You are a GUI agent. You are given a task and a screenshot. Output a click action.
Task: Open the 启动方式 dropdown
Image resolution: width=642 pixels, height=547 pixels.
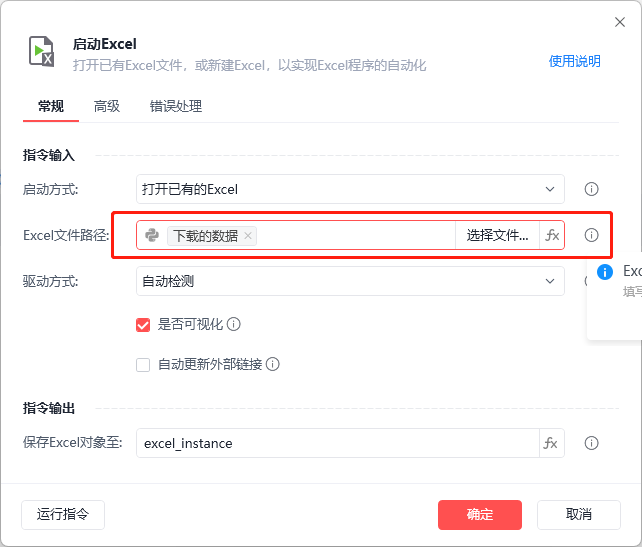[x=350, y=189]
